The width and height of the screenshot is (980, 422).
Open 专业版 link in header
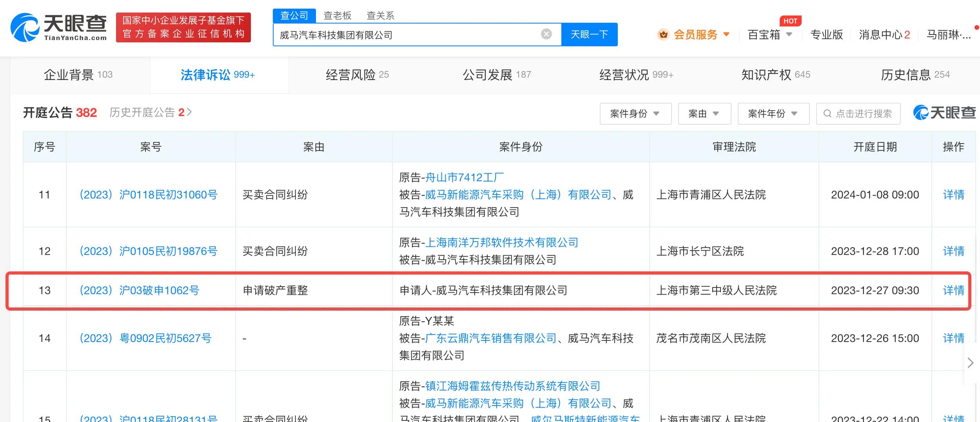pyautogui.click(x=827, y=35)
